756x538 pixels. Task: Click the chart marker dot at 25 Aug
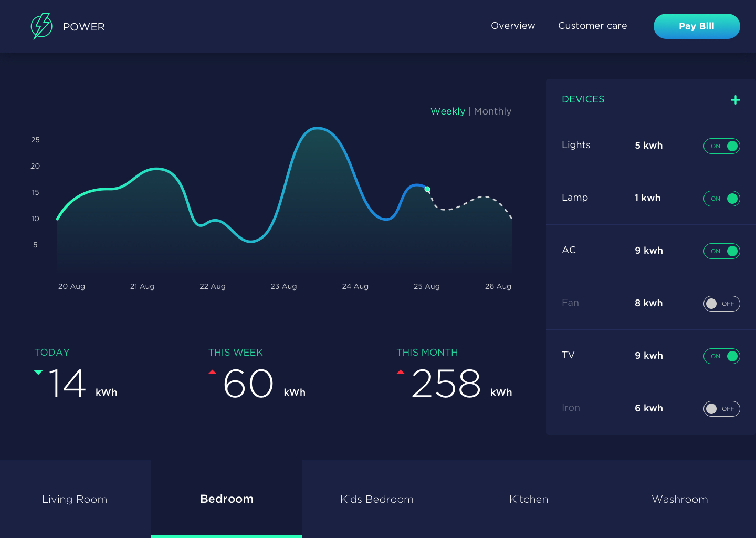pyautogui.click(x=427, y=189)
